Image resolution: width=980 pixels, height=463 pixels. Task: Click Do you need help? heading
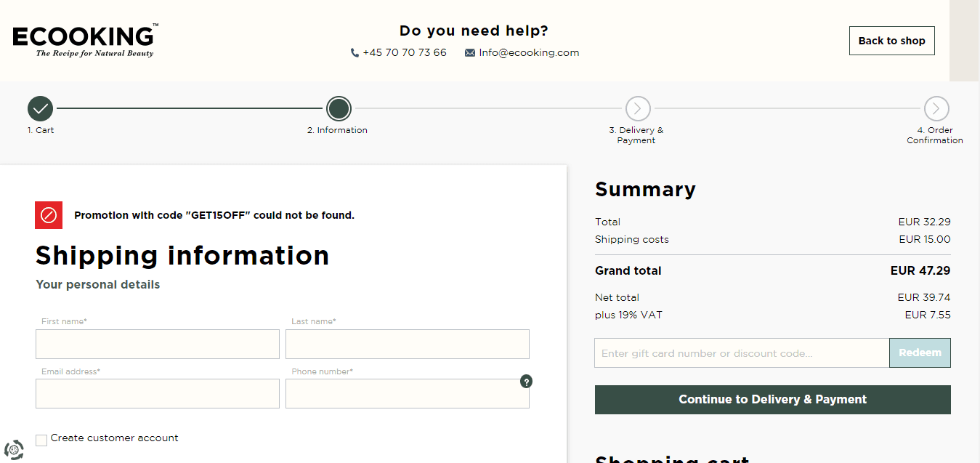pyautogui.click(x=474, y=31)
